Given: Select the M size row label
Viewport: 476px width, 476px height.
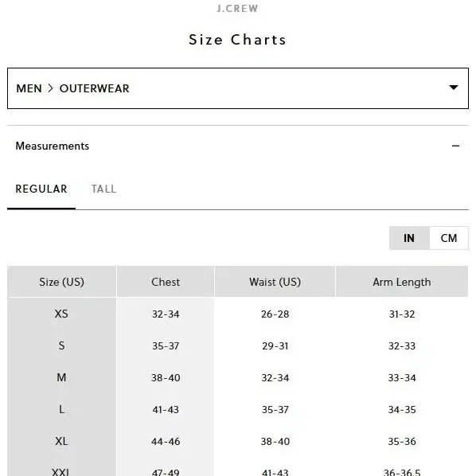Looking at the screenshot, I should 61,377.
